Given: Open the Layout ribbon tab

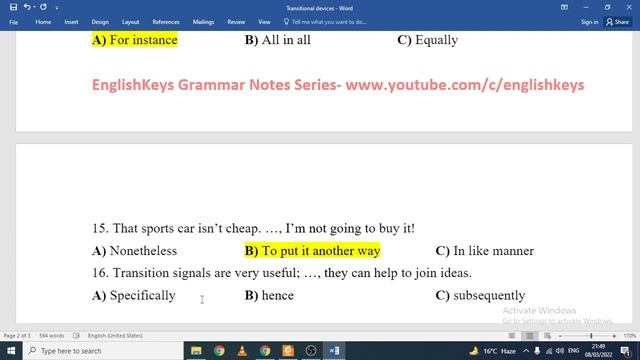Looking at the screenshot, I should click(130, 22).
